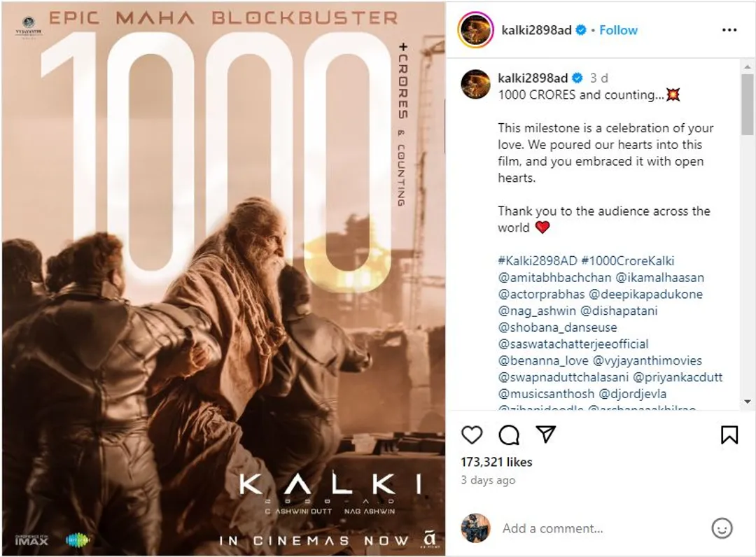Open the three-dot options menu
The image size is (756, 557).
point(729,29)
